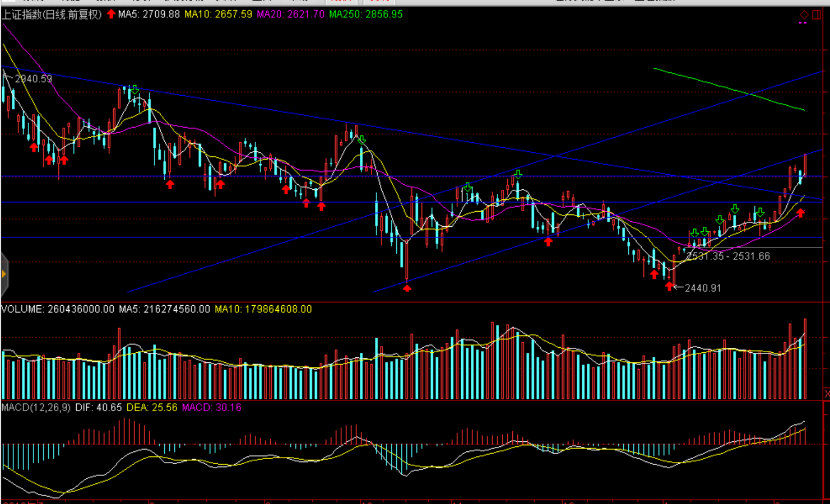Click the green sell arrow at the 2940.59 peak area

pos(135,90)
